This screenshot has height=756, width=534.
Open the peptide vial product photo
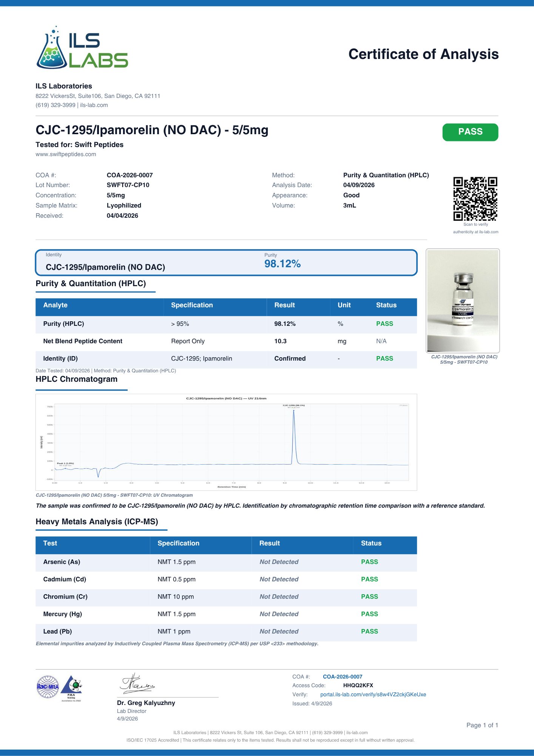463,301
